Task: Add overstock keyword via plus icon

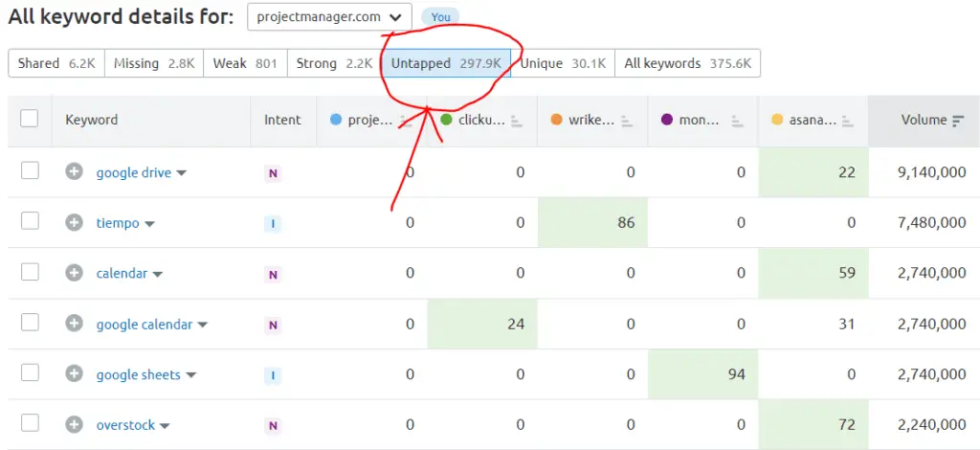Action: (x=75, y=425)
